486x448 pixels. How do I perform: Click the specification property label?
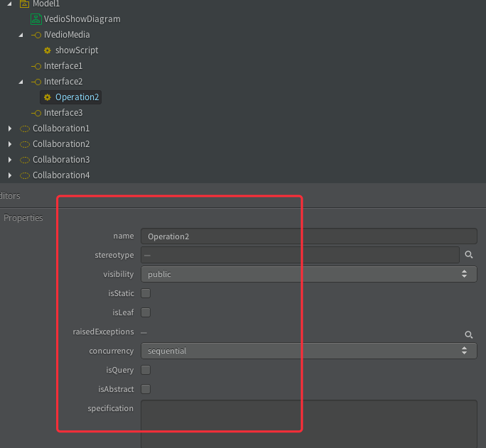point(110,408)
